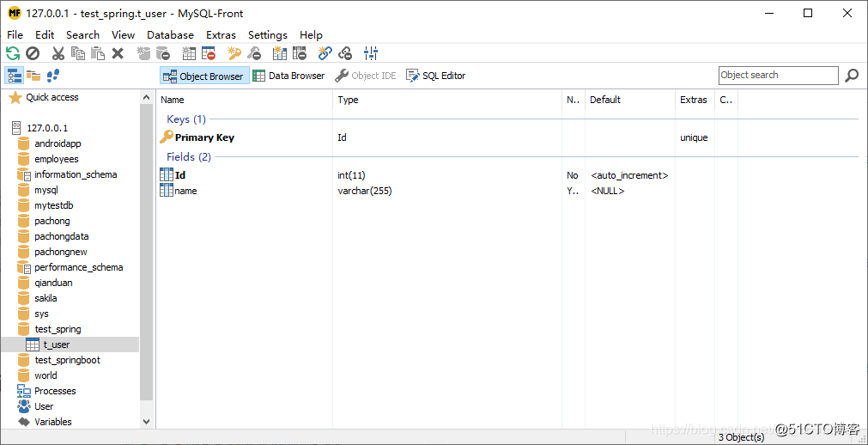Select the pachongnew database
This screenshot has width=868, height=445.
tap(61, 253)
